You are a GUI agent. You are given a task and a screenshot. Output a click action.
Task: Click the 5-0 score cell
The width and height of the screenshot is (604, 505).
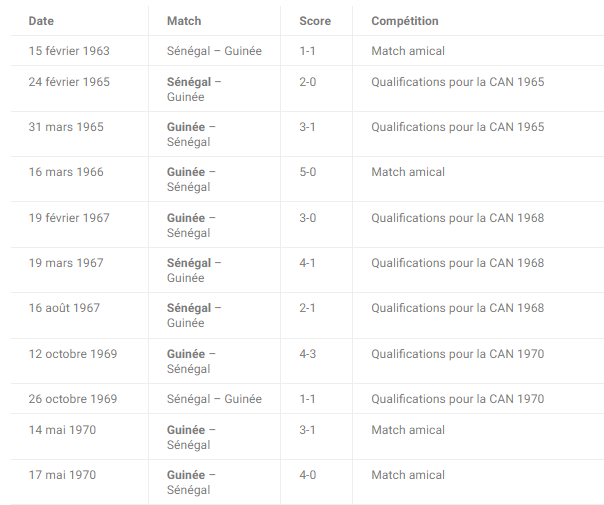click(308, 172)
